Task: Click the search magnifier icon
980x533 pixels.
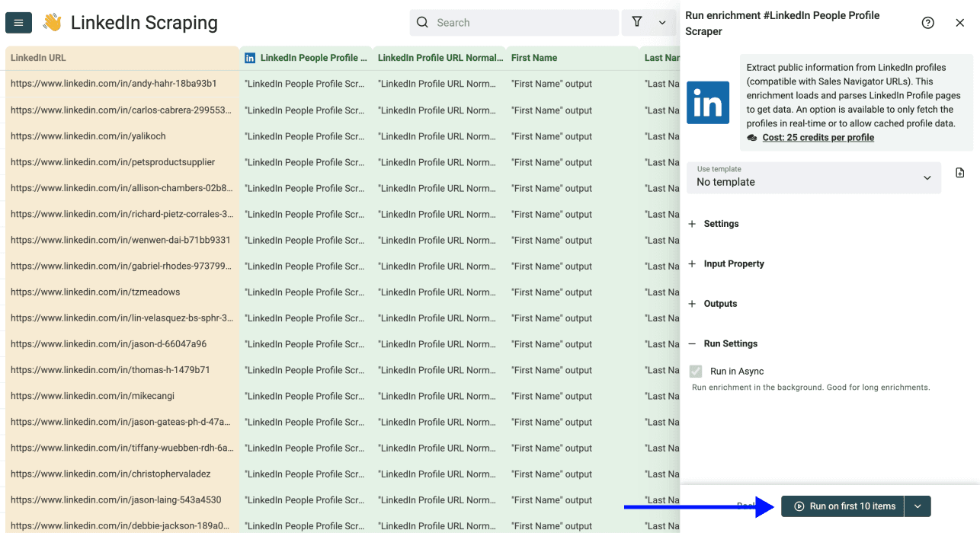Action: coord(422,22)
